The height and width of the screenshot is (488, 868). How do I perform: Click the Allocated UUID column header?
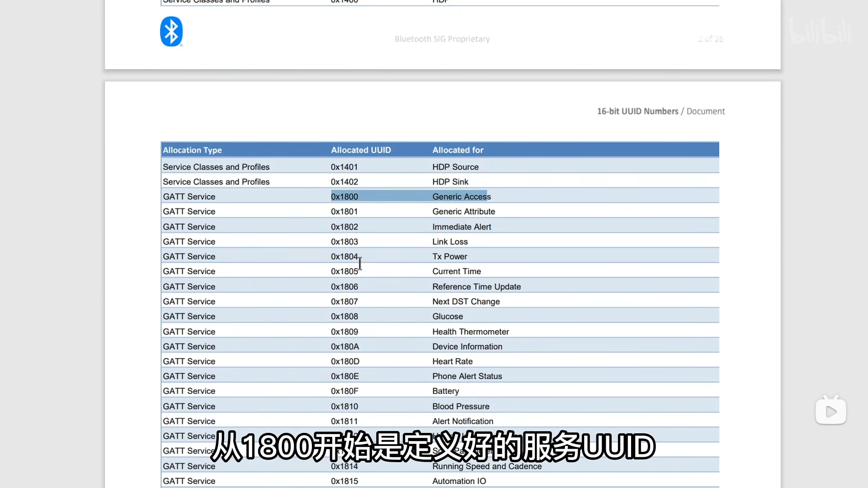pyautogui.click(x=361, y=150)
